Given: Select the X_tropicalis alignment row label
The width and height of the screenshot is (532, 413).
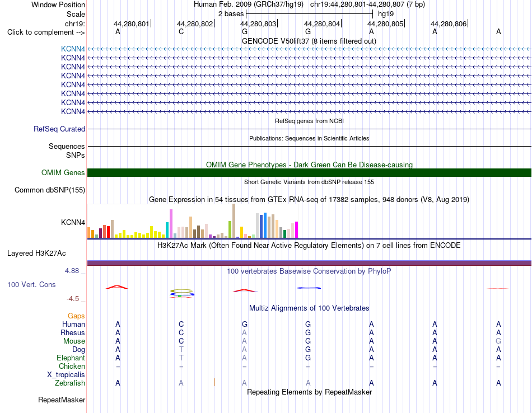Looking at the screenshot, I should (66, 375).
